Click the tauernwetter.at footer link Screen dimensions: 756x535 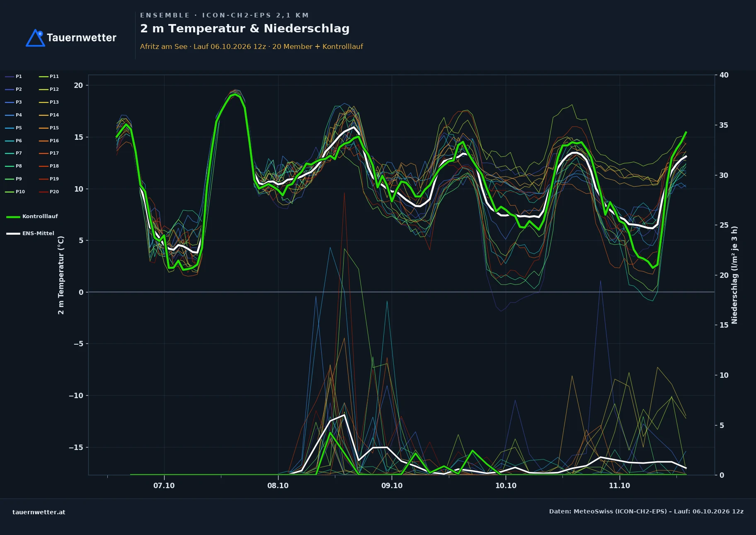tap(39, 512)
